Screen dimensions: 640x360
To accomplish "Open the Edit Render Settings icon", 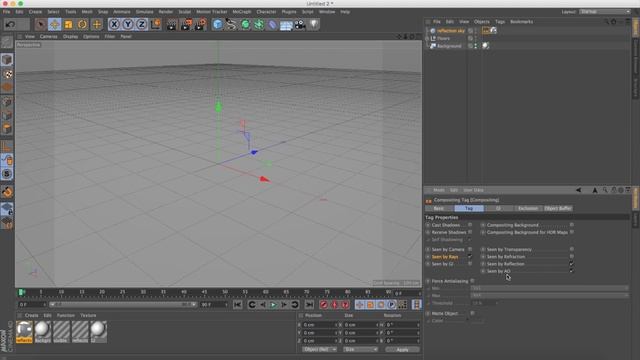I will [x=200, y=24].
